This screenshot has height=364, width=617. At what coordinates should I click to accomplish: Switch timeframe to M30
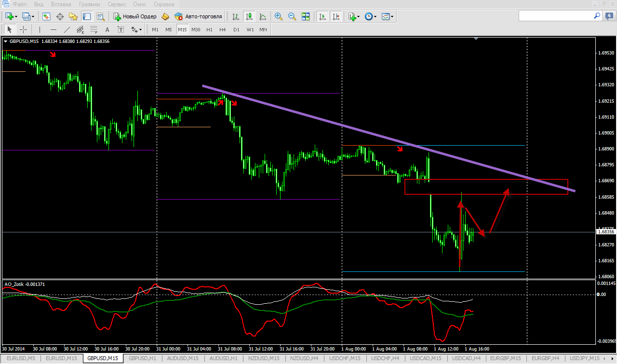[196, 29]
